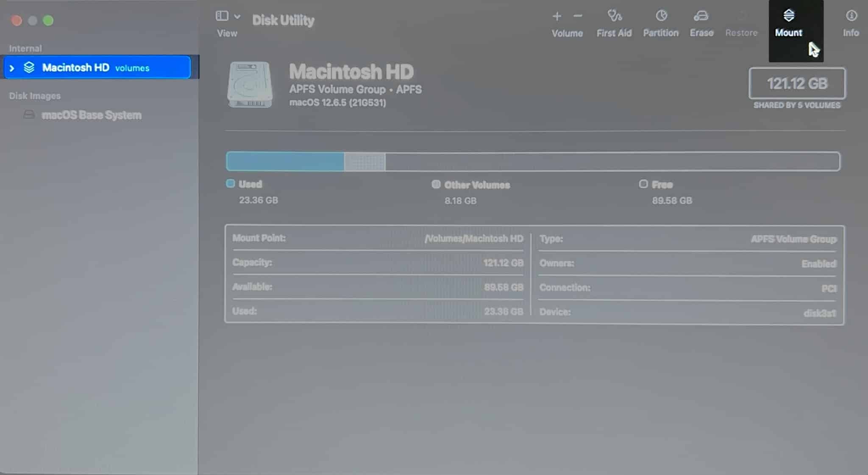
Task: Click the large Macintosh HD drive icon
Action: coord(250,84)
